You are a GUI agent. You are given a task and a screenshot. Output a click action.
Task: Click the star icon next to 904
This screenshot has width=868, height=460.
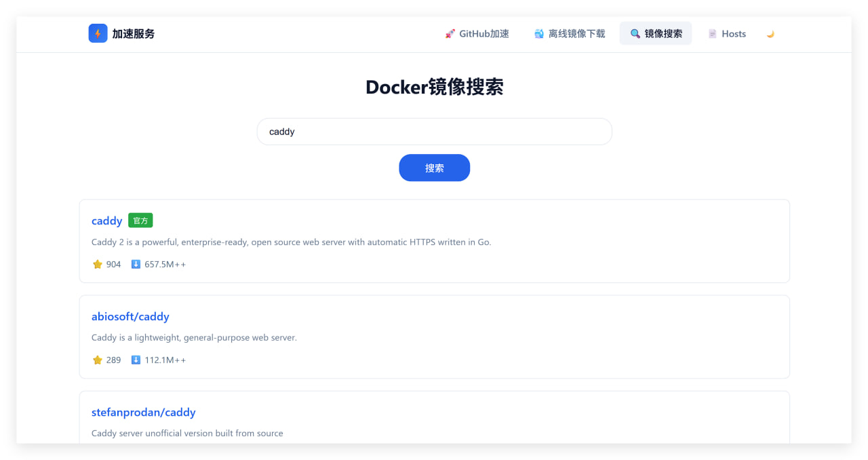click(x=97, y=265)
